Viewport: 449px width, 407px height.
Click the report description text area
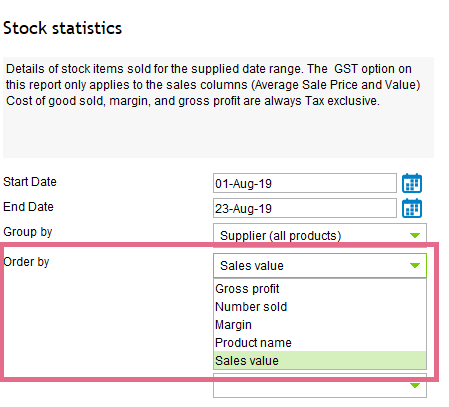[218, 107]
